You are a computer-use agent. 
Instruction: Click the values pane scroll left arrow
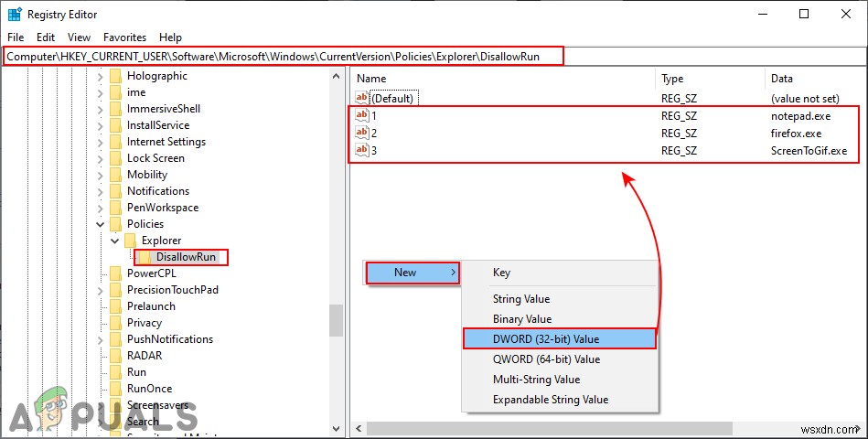pyautogui.click(x=359, y=428)
